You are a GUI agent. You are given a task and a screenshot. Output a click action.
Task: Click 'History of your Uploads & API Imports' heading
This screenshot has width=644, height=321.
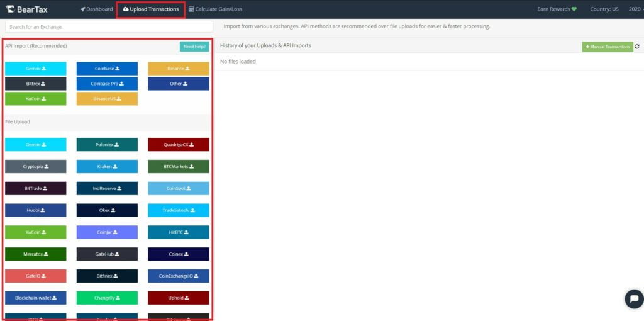[265, 45]
